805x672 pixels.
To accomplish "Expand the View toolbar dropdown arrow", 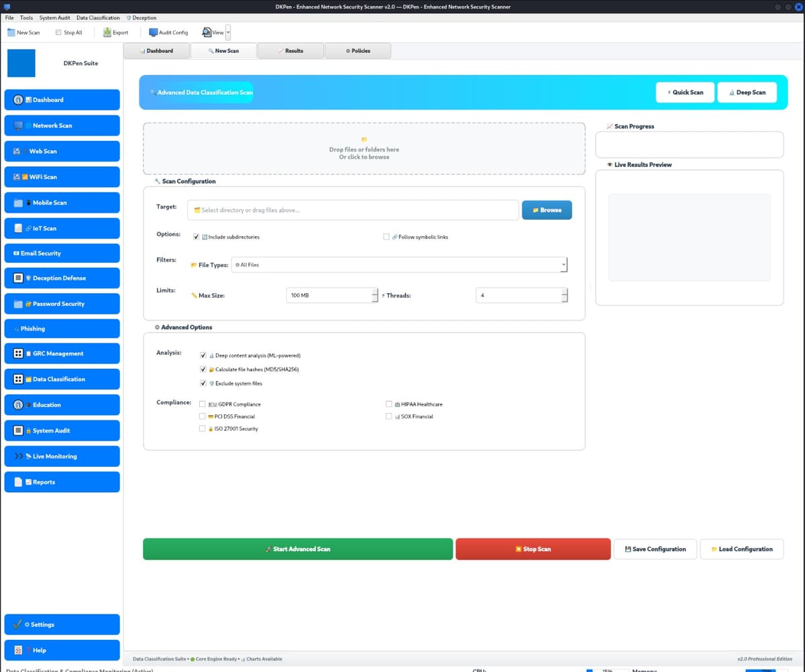I will click(x=229, y=32).
